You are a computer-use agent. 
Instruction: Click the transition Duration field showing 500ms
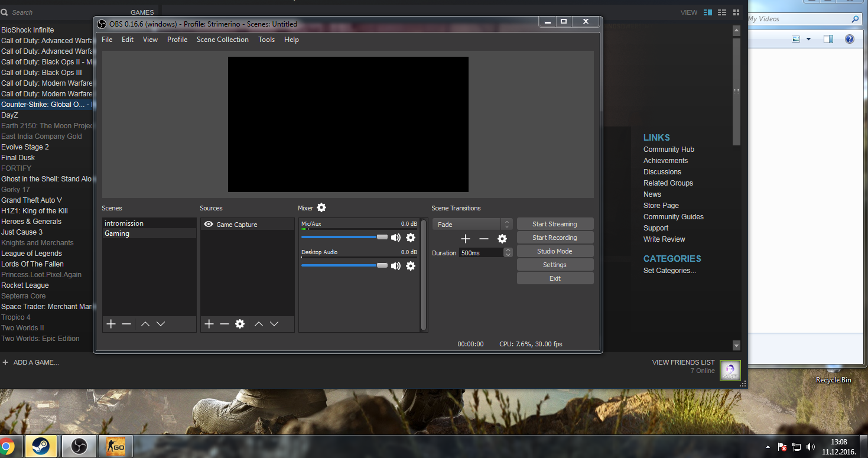[482, 252]
